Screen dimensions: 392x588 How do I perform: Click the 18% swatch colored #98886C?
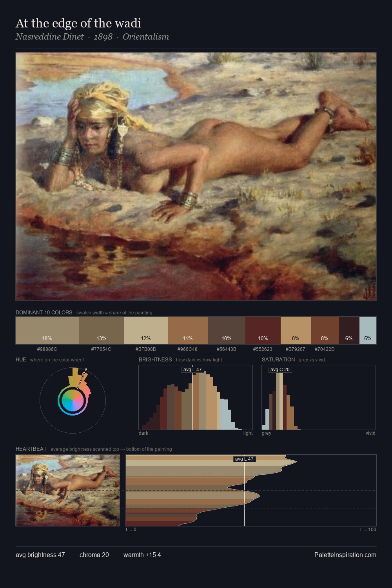[47, 330]
